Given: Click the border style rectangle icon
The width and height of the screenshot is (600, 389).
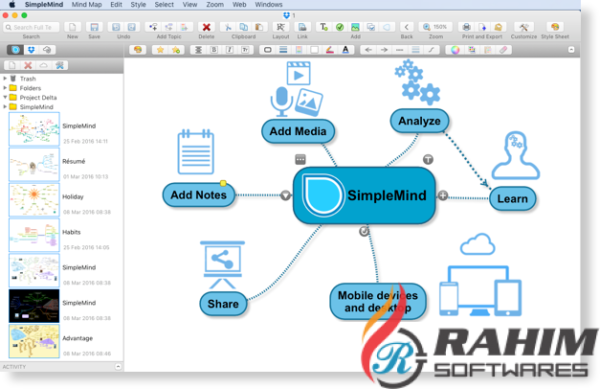Looking at the screenshot, I should pyautogui.click(x=267, y=50).
